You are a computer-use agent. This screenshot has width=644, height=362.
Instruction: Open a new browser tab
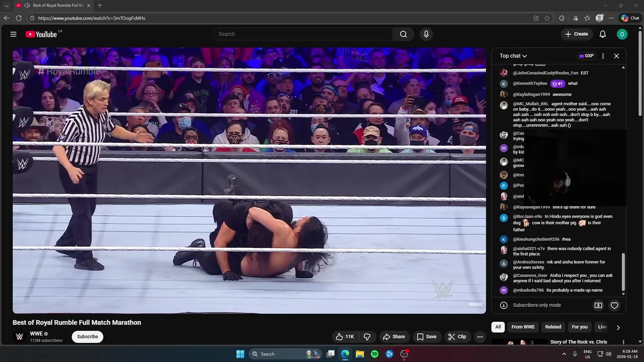pos(100,6)
